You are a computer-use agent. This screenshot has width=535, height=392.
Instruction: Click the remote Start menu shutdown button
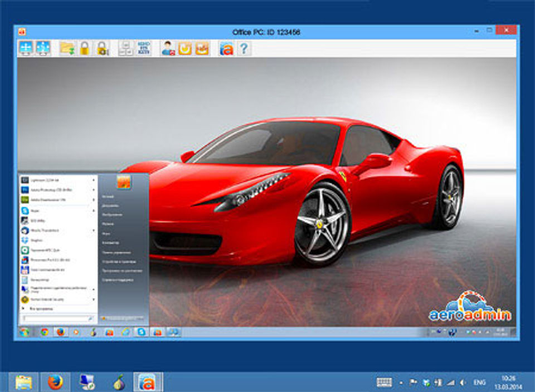pyautogui.click(x=122, y=318)
